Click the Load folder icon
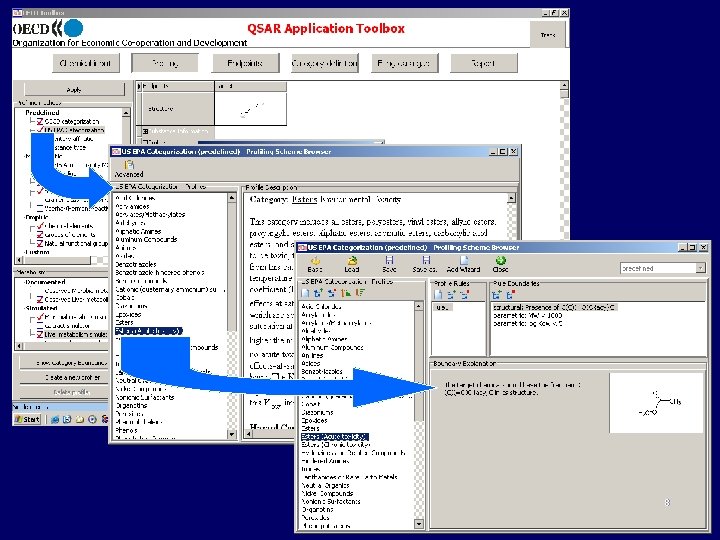720x540 pixels. pos(352,261)
